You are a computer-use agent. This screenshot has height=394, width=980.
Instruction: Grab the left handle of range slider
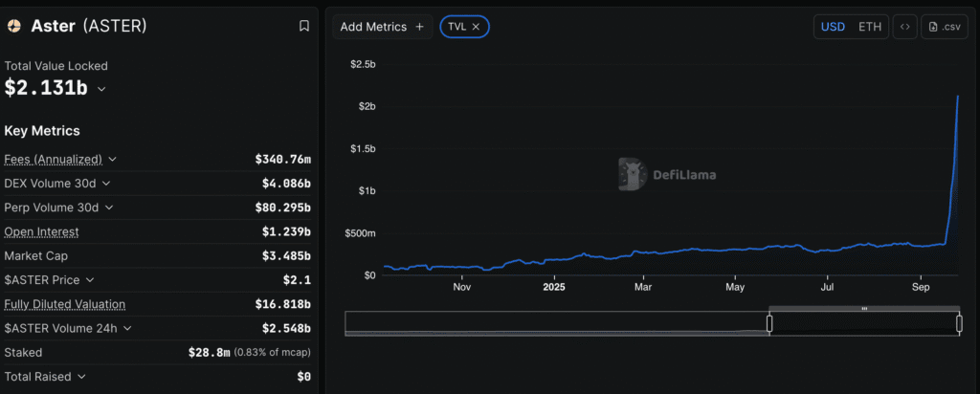[769, 323]
